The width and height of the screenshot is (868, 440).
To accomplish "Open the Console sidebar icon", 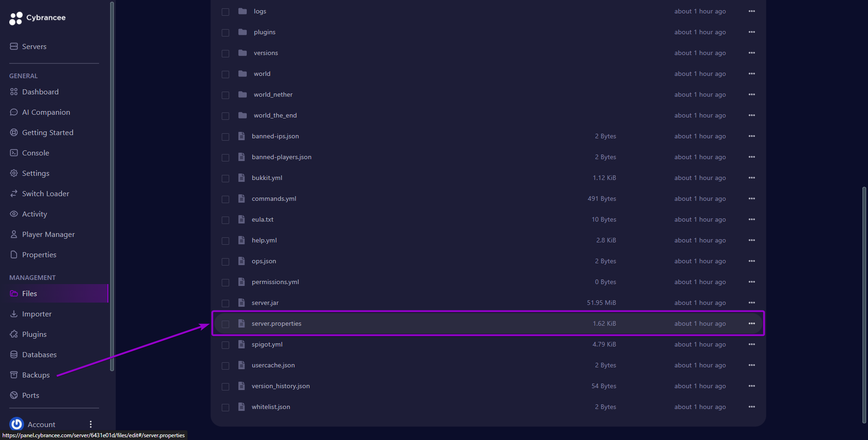I will tap(14, 153).
